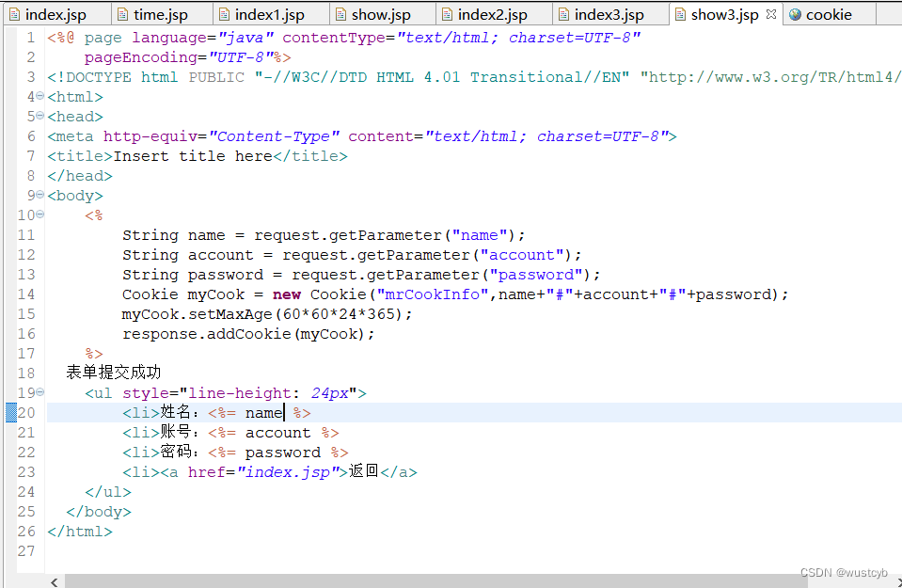Collapse the head tag fold on line 5
Image resolution: width=902 pixels, height=588 pixels.
click(40, 116)
